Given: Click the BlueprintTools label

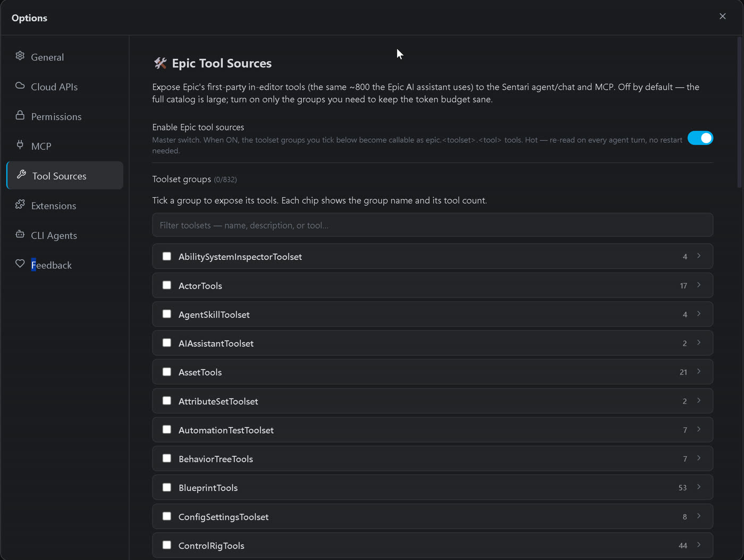Looking at the screenshot, I should pyautogui.click(x=208, y=488).
